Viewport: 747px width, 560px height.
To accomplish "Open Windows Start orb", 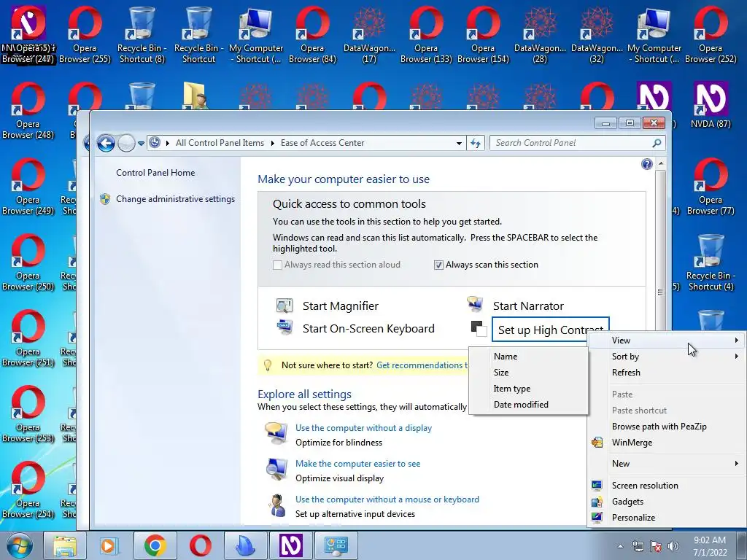I will 19,545.
